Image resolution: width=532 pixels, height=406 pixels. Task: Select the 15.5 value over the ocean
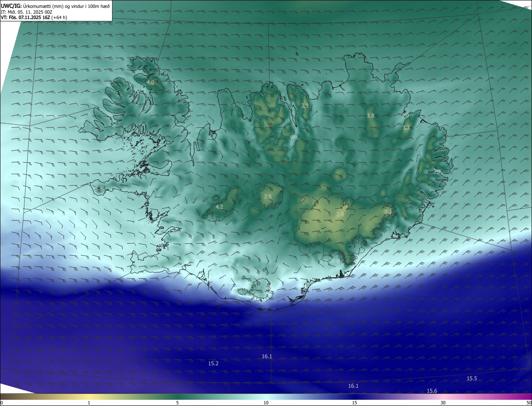472,378
